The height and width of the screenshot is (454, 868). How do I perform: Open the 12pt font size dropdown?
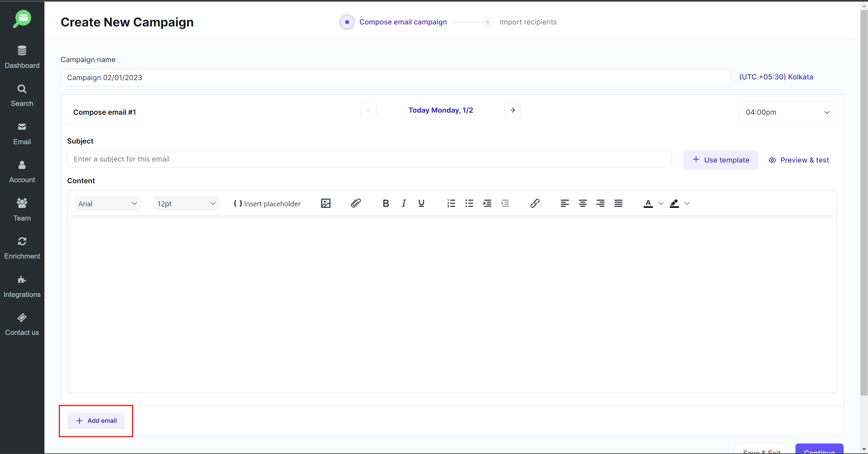[186, 204]
